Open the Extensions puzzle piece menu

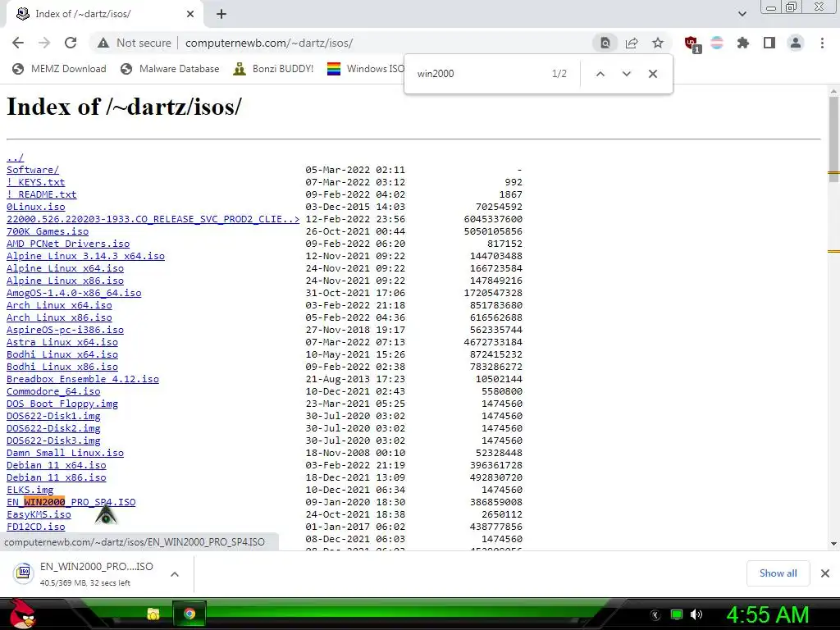743,43
